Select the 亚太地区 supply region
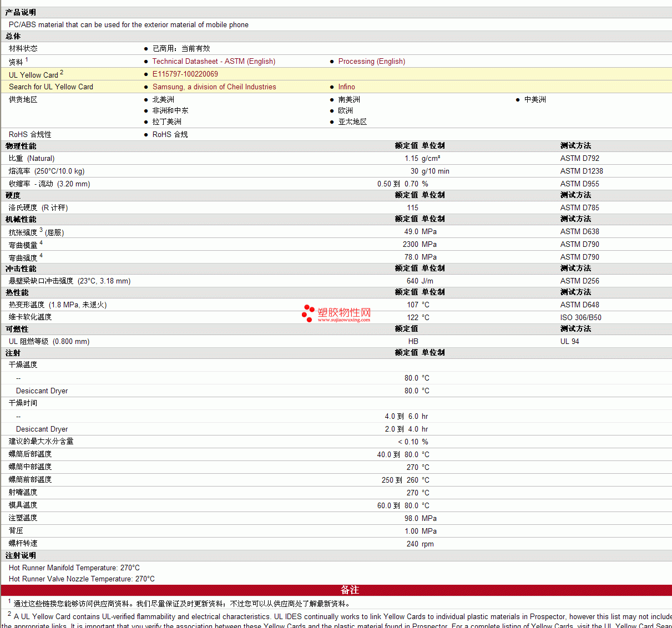 [x=352, y=122]
